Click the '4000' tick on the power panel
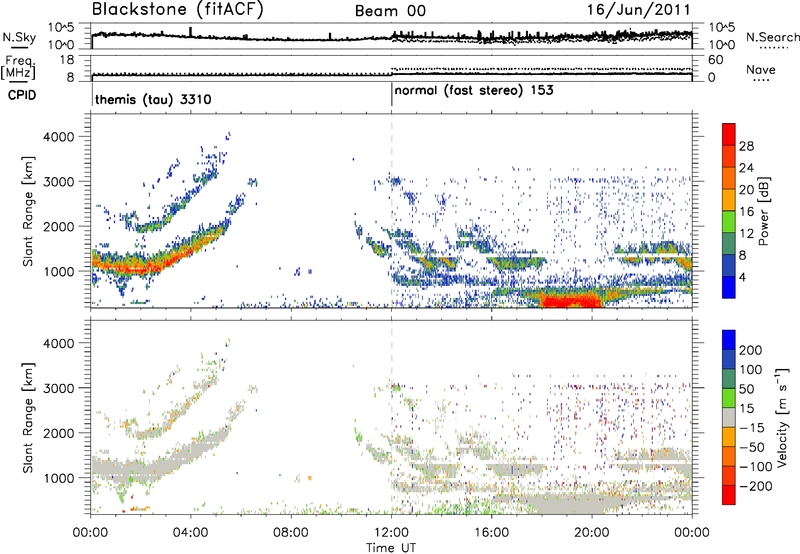The height and width of the screenshot is (554, 800). [x=59, y=137]
